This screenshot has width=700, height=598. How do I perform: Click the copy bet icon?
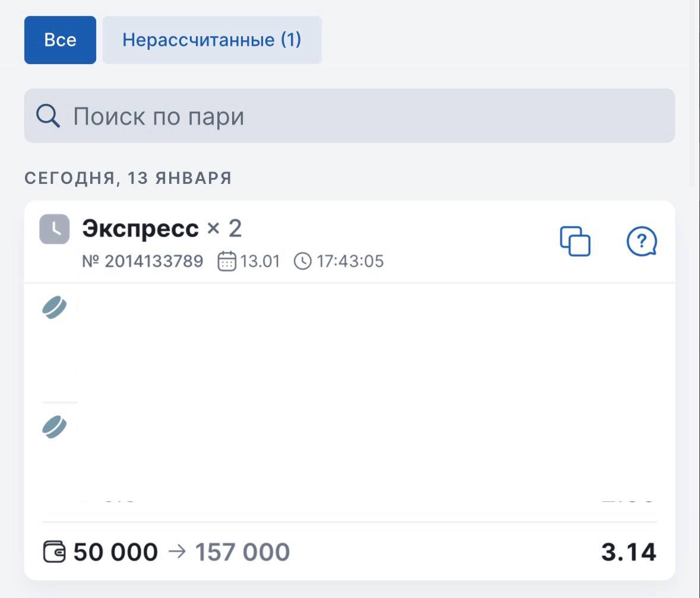[575, 241]
